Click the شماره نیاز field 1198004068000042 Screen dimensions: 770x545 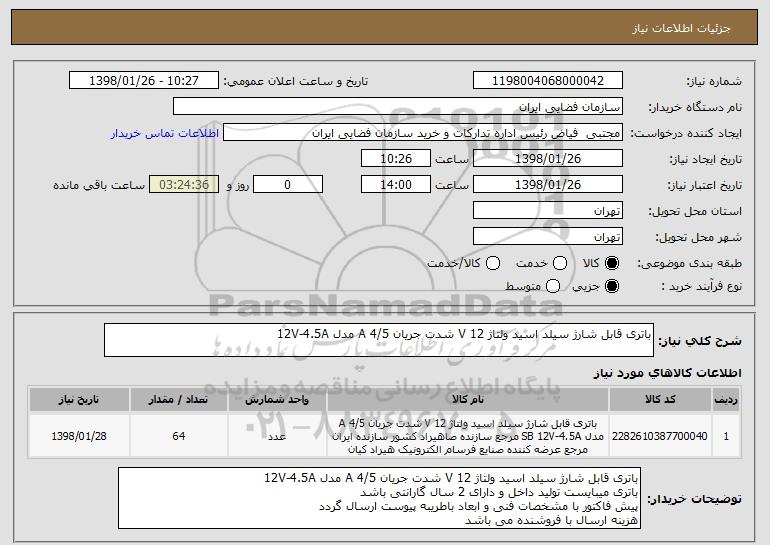548,81
